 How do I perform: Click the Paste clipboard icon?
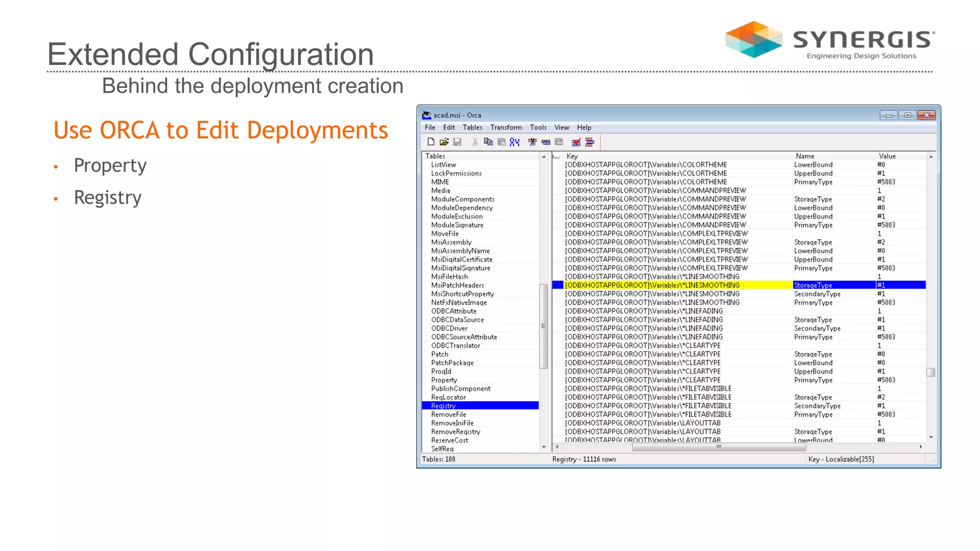501,142
